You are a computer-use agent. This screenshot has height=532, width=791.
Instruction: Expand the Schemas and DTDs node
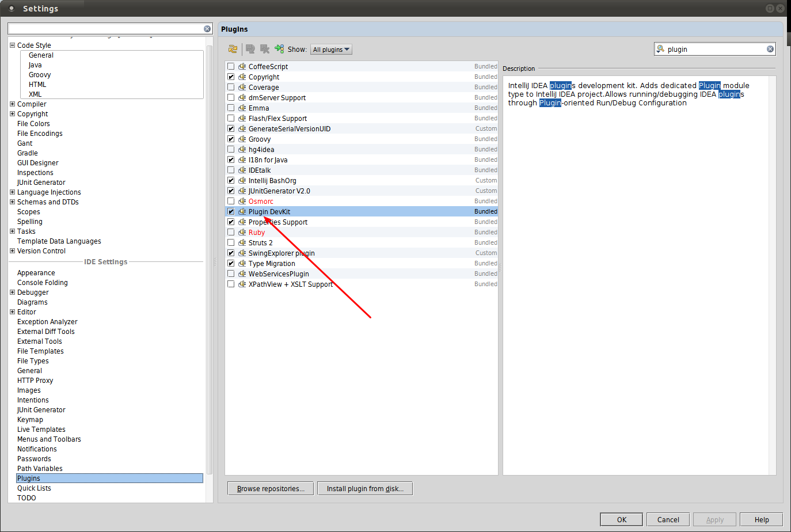[x=12, y=202]
